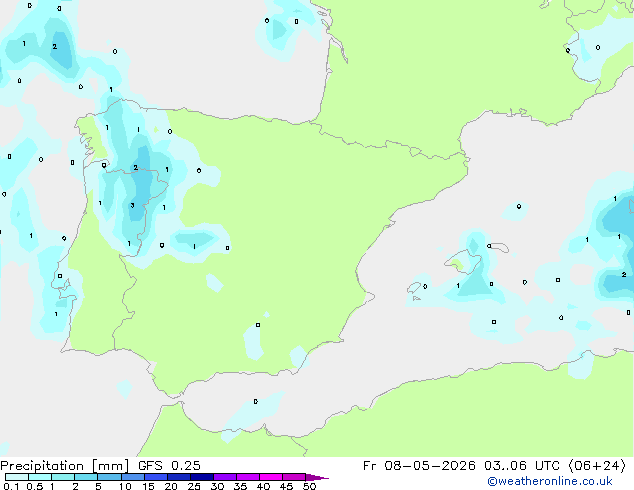Choose the 20–25 mm legend color swatch
This screenshot has height=490, width=634.
point(178,477)
